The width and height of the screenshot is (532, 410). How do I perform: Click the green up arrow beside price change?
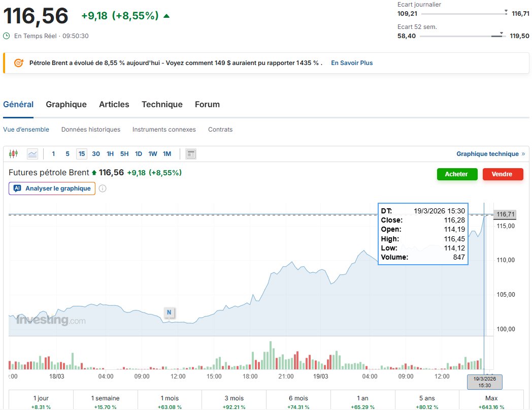(x=167, y=16)
